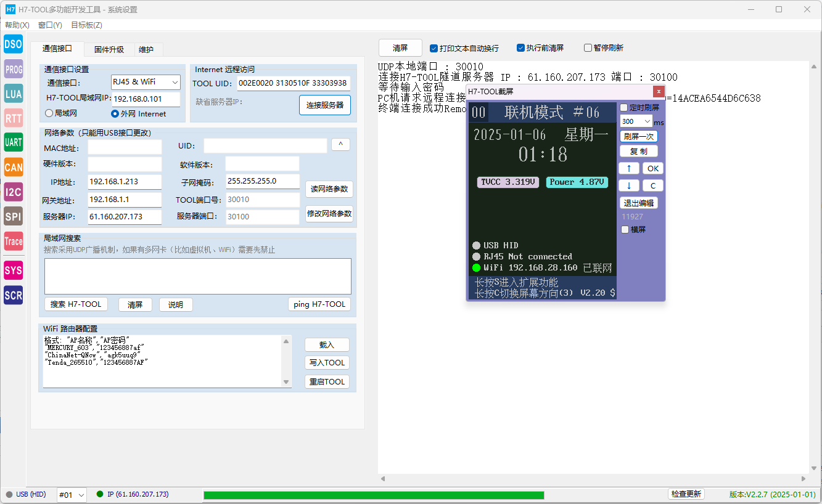
Task: Switch to the 通信接口 tab
Action: tap(57, 49)
